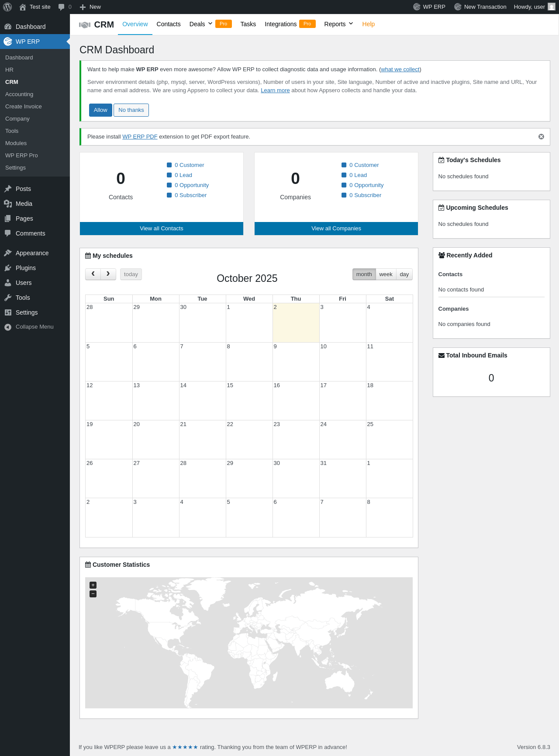Viewport: 559px width, 756px height.
Task: Click View all Companies button
Action: [x=336, y=229]
